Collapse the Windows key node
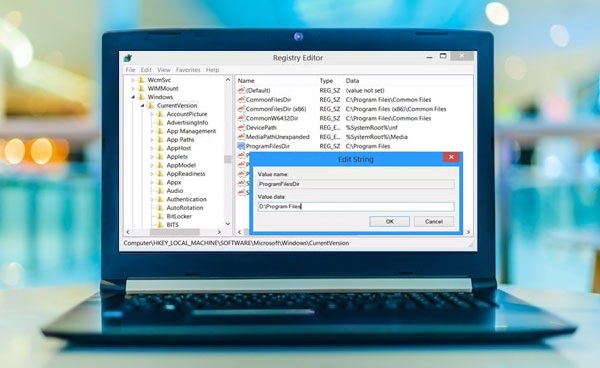The width and height of the screenshot is (600, 368). (x=133, y=97)
